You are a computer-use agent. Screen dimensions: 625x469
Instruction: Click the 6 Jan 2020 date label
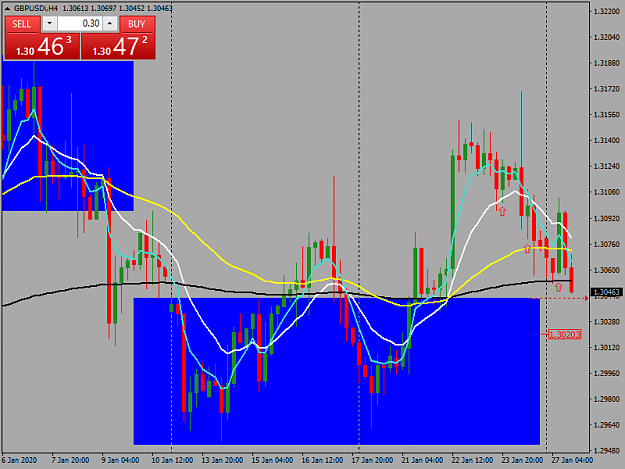click(20, 460)
